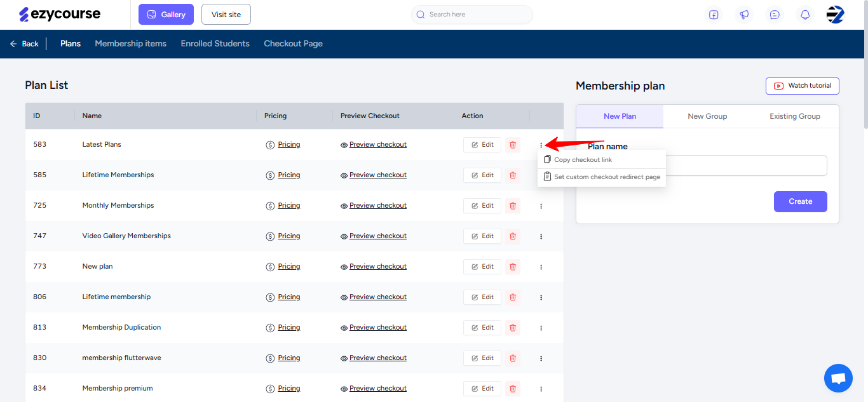Delete the Membership Duplication plan
Viewport: 868px width, 402px height.
513,328
